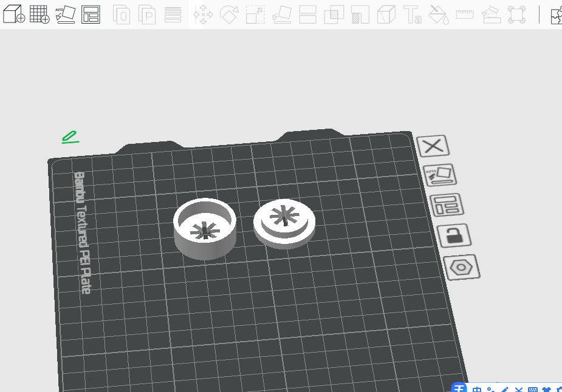Arrange all objects using top toolbar icon
562x392 pixels.
(91, 15)
